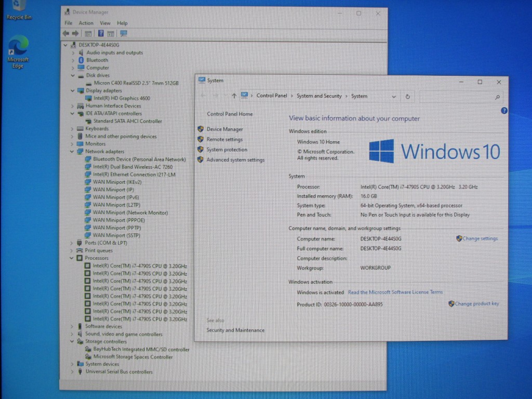Viewport: 532px width, 399px height.
Task: Open Microsoft Edge desktop shortcut
Action: [x=18, y=51]
